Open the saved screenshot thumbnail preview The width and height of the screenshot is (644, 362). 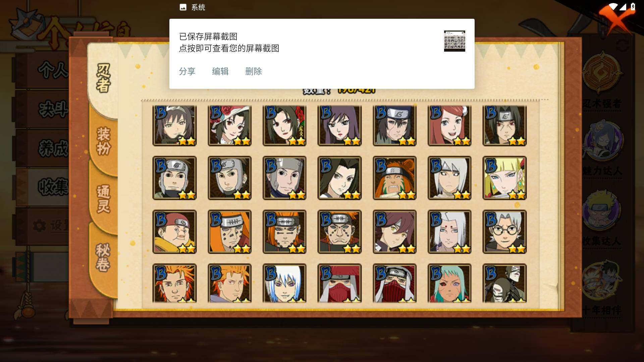pos(454,41)
